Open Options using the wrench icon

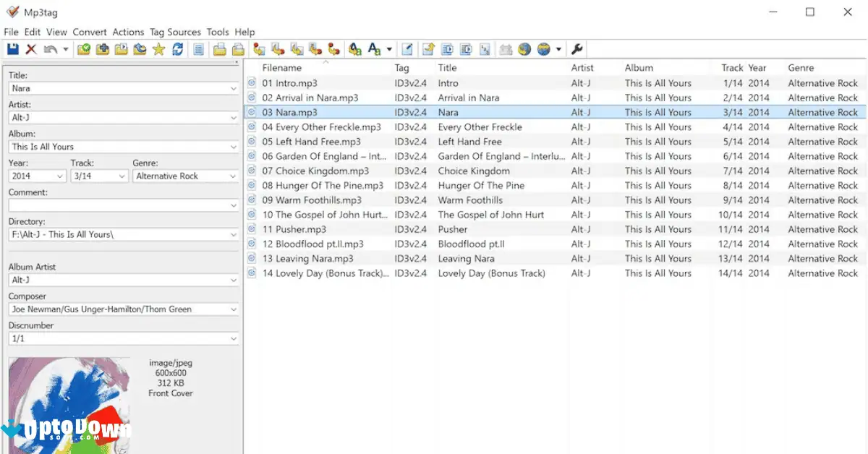click(x=576, y=48)
